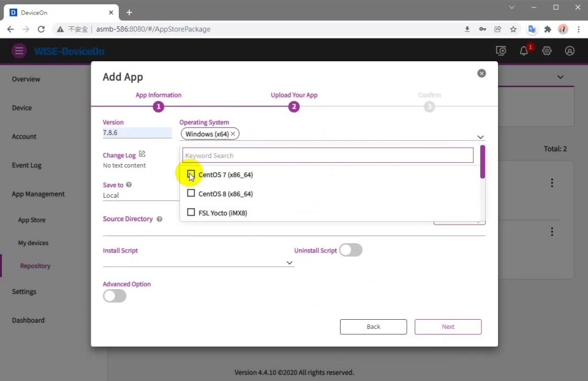Open the user account icon

(x=570, y=51)
